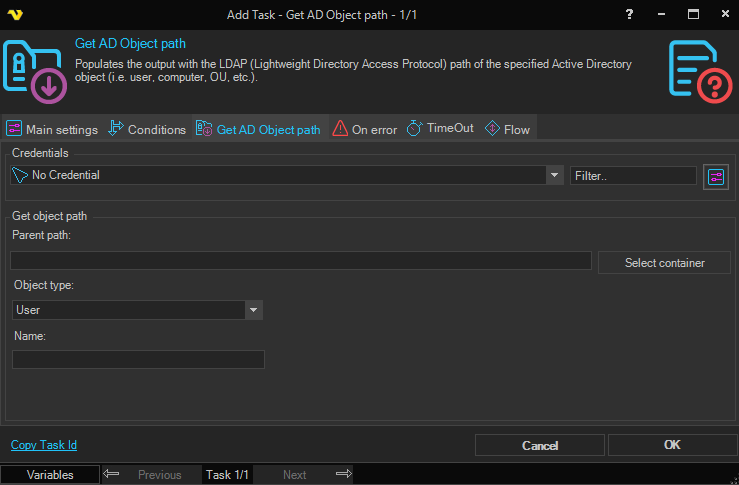
Task: Open the Object type User dropdown
Action: pyautogui.click(x=254, y=310)
